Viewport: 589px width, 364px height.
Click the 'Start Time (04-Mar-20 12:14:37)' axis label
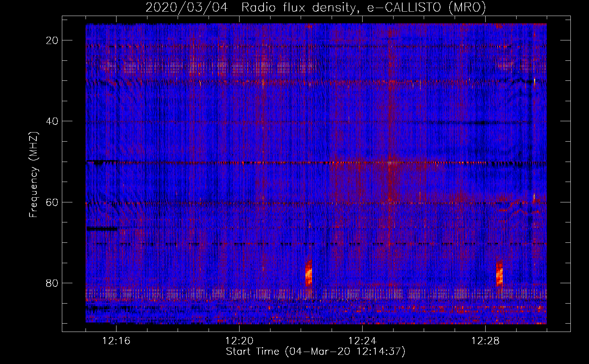[316, 352]
